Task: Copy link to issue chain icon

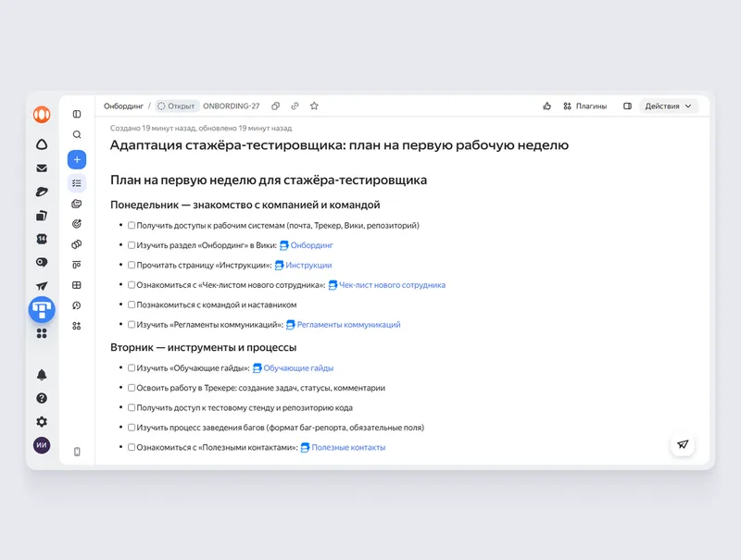Action: [295, 106]
